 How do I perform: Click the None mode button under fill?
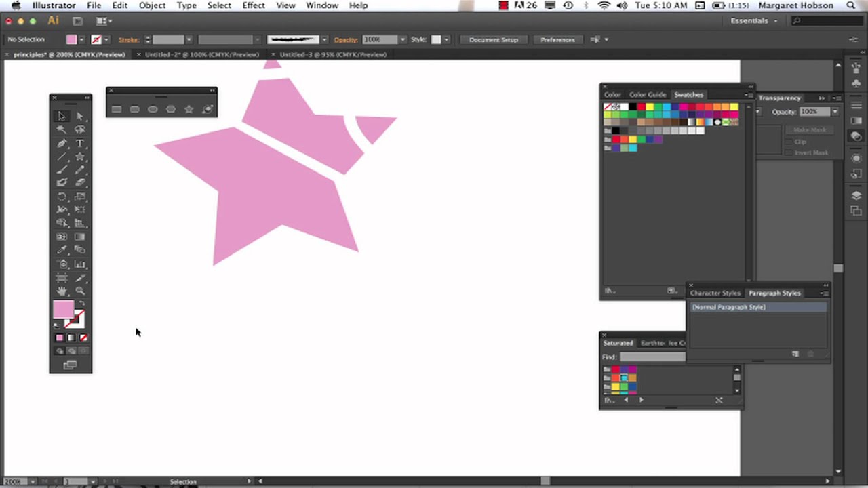pos(83,338)
